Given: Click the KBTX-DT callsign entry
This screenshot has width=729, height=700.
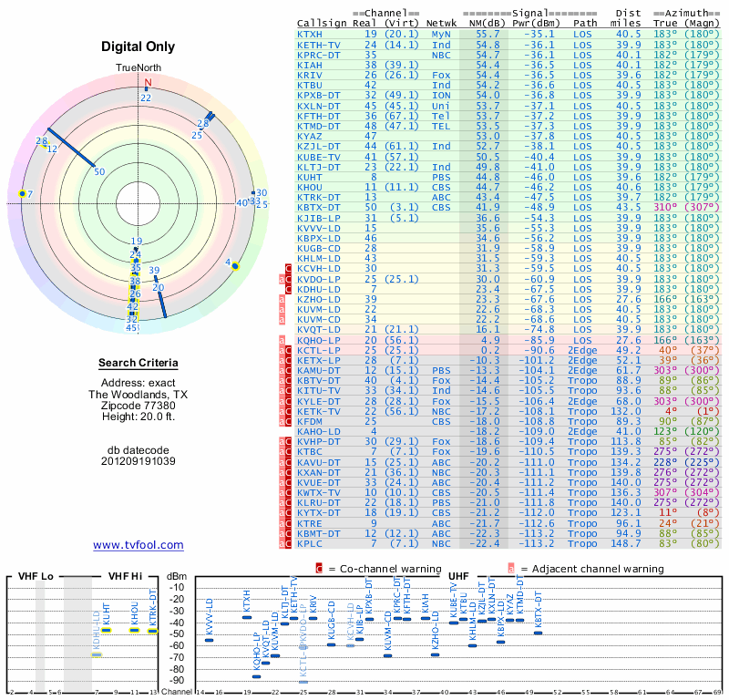Looking at the screenshot, I should [x=319, y=207].
